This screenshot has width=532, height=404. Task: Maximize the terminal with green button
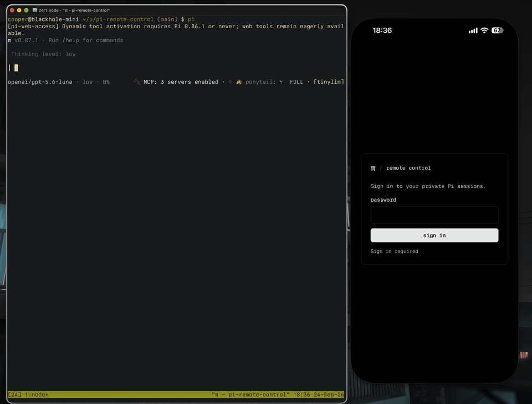(26, 10)
